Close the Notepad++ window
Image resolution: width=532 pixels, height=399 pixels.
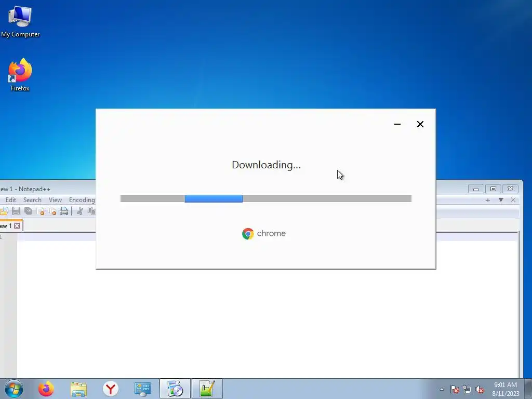[x=510, y=189]
